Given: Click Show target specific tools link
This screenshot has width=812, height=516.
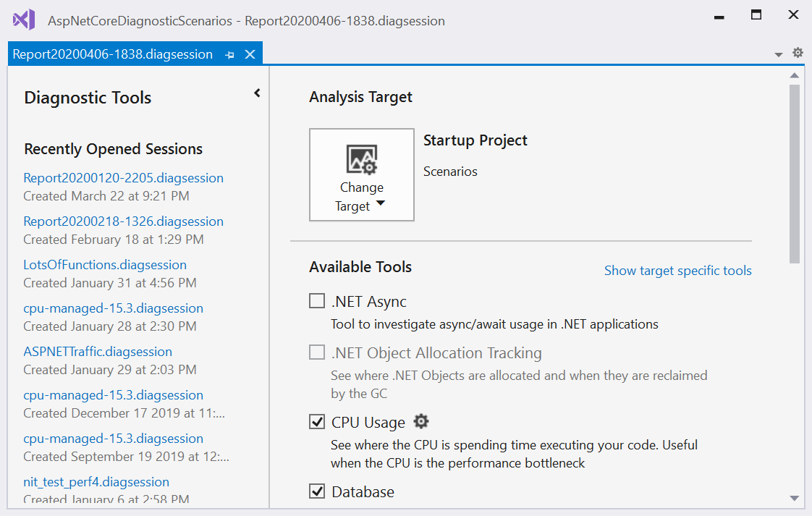Looking at the screenshot, I should click(x=677, y=271).
